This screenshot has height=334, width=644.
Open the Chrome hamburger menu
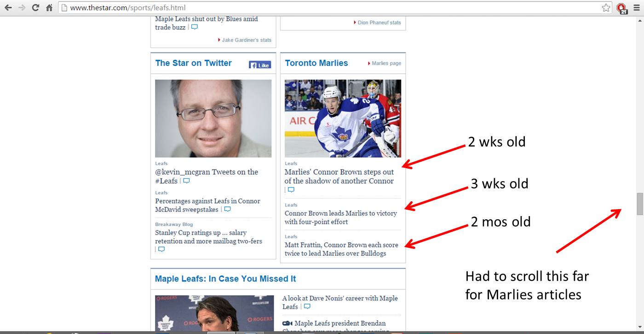point(637,8)
